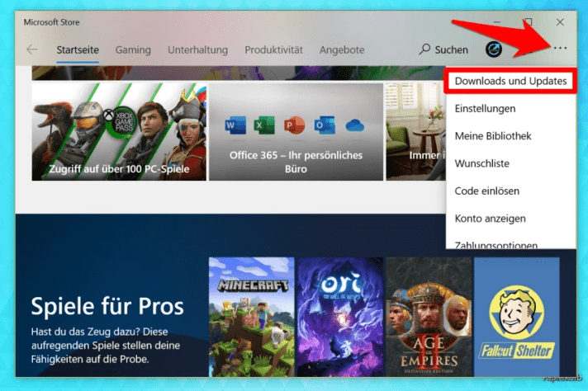Image resolution: width=588 pixels, height=391 pixels.
Task: Open the Age of Empires II cover
Action: point(429,317)
